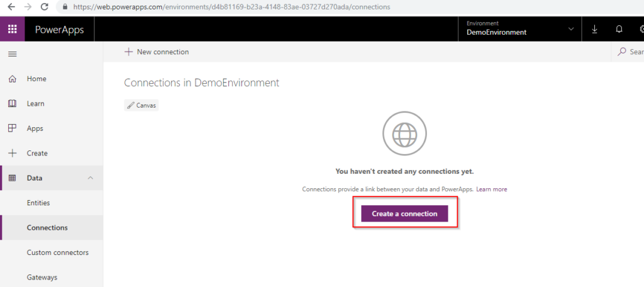Follow the Learn more link

[x=492, y=189]
